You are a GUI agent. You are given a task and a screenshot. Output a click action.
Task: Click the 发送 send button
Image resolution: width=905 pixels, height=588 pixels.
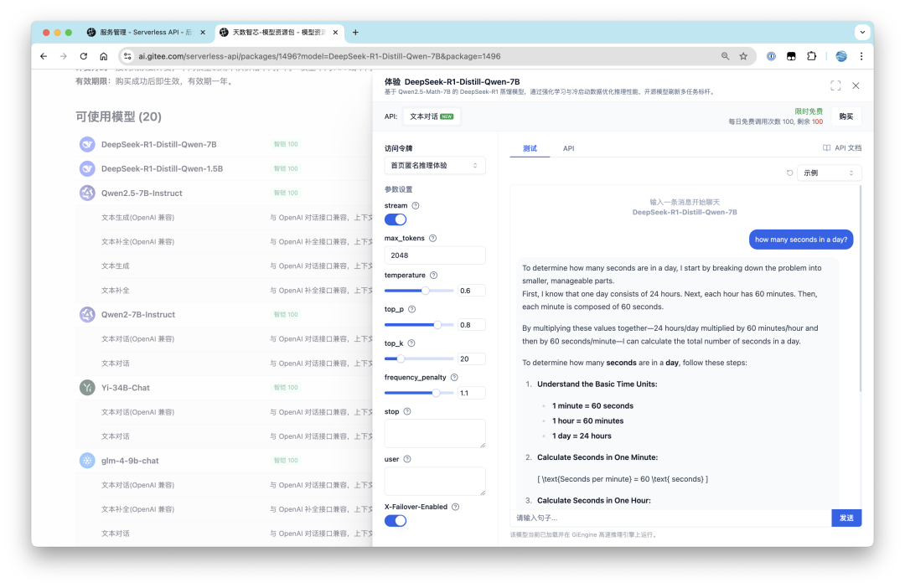pyautogui.click(x=846, y=518)
